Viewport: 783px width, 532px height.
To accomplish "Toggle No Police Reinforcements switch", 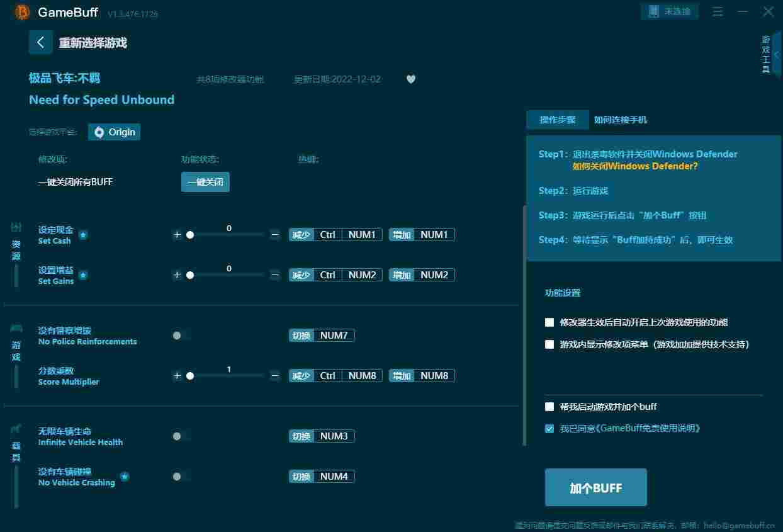I will [x=181, y=336].
